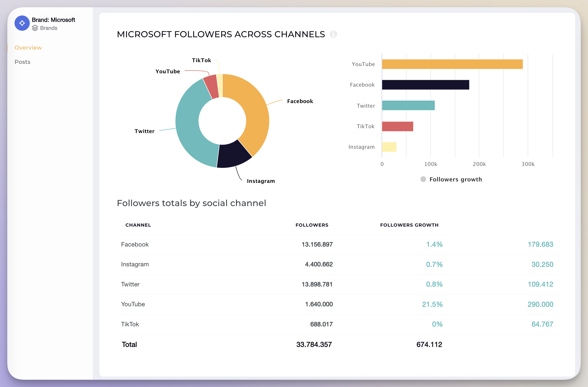Click the Total row label
The width and height of the screenshot is (588, 387).
129,344
